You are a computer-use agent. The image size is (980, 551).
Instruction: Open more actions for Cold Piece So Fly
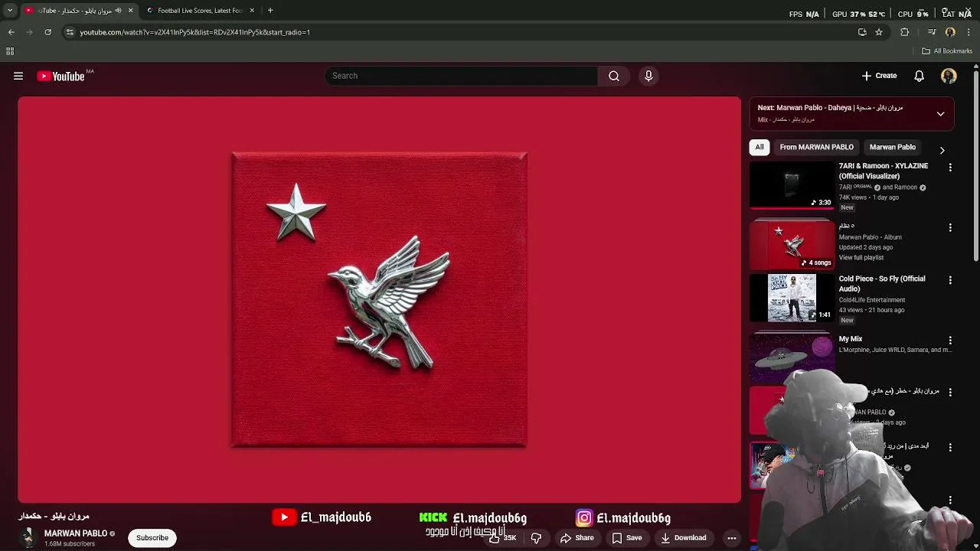tap(950, 280)
